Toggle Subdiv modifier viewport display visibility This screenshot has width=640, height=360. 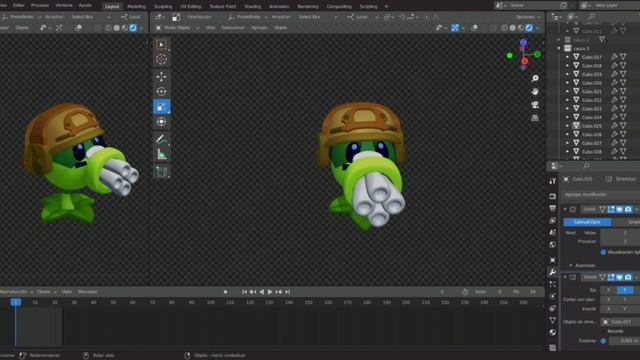click(x=620, y=209)
